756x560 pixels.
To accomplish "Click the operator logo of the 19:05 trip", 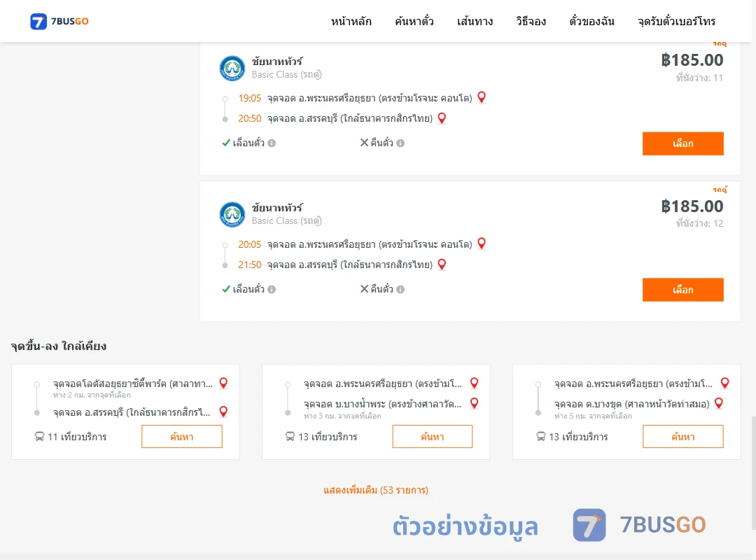I will 232,68.
